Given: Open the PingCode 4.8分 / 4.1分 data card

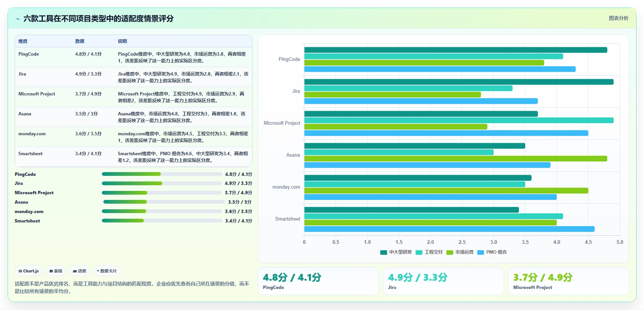Looking at the screenshot, I should (x=318, y=281).
